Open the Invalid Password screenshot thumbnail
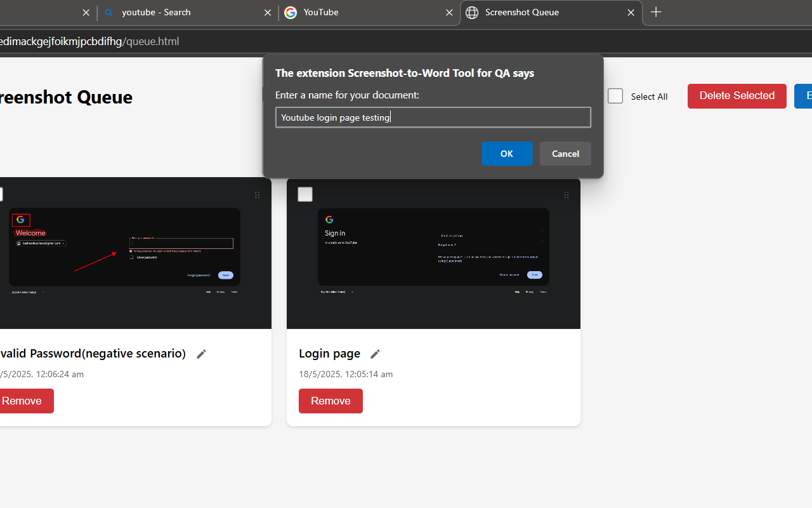 coord(136,253)
